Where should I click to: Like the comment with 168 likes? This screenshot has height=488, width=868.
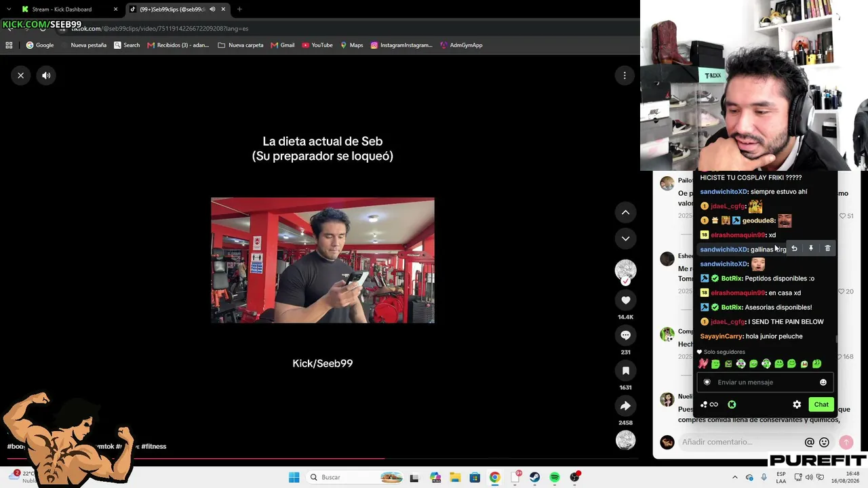839,357
